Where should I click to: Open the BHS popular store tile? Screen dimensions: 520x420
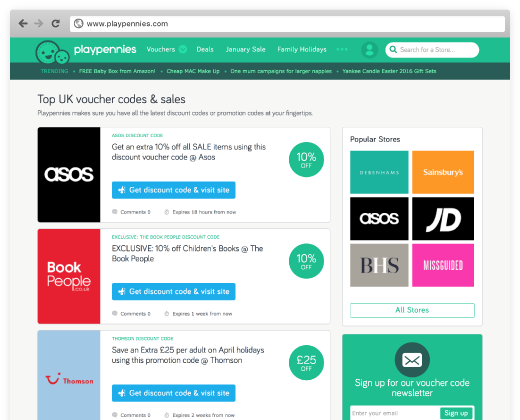379,265
